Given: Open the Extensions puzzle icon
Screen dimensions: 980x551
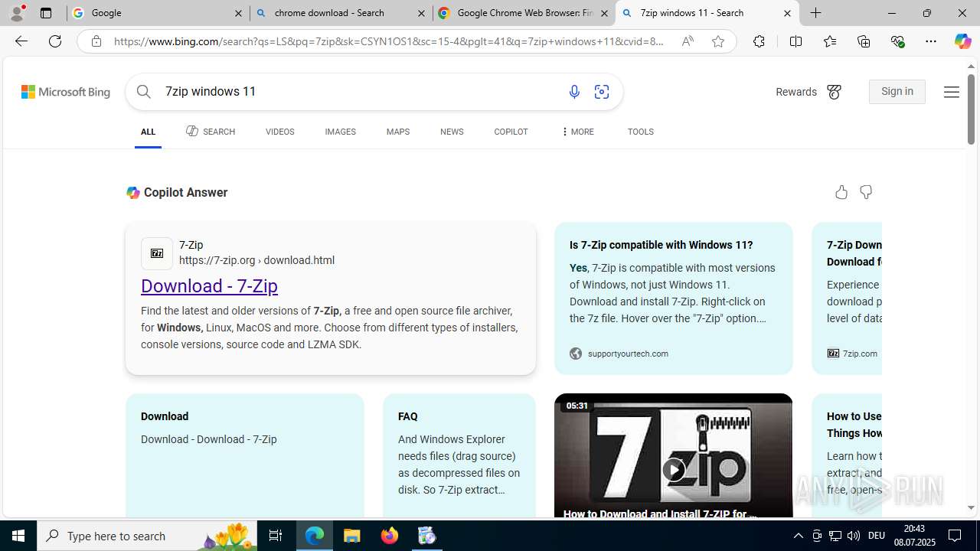Looking at the screenshot, I should pyautogui.click(x=759, y=41).
